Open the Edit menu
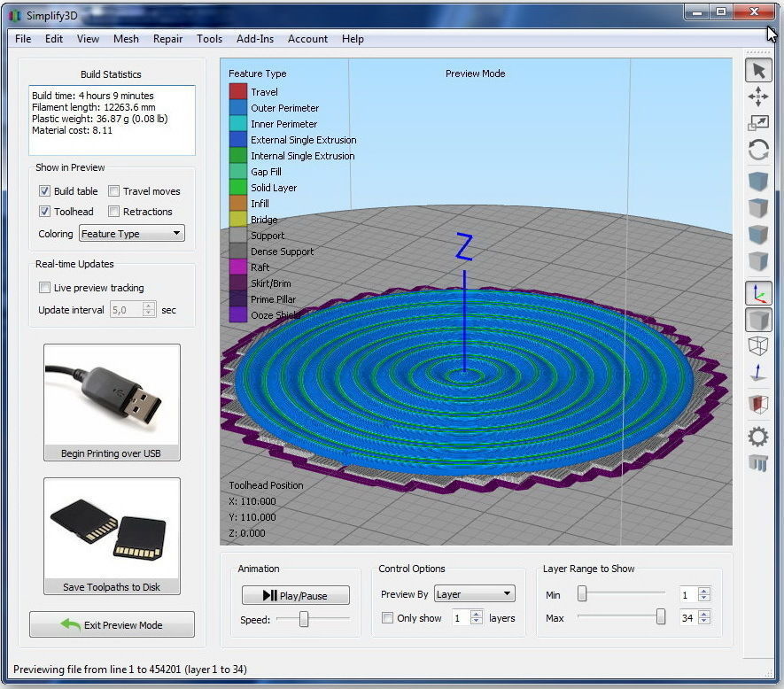The image size is (784, 689). click(x=53, y=38)
